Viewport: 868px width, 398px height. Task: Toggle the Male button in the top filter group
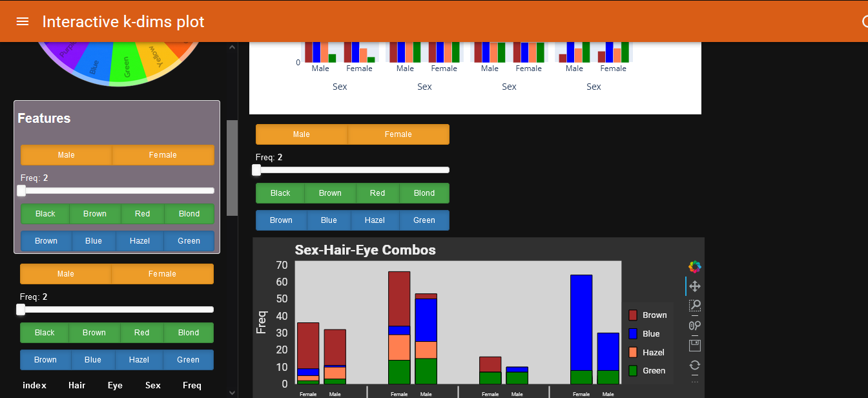(301, 134)
